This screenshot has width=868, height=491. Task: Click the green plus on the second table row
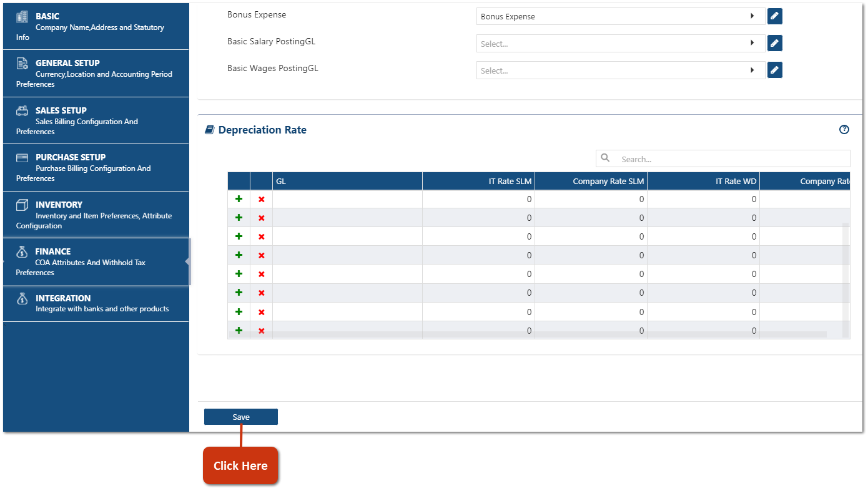(239, 218)
